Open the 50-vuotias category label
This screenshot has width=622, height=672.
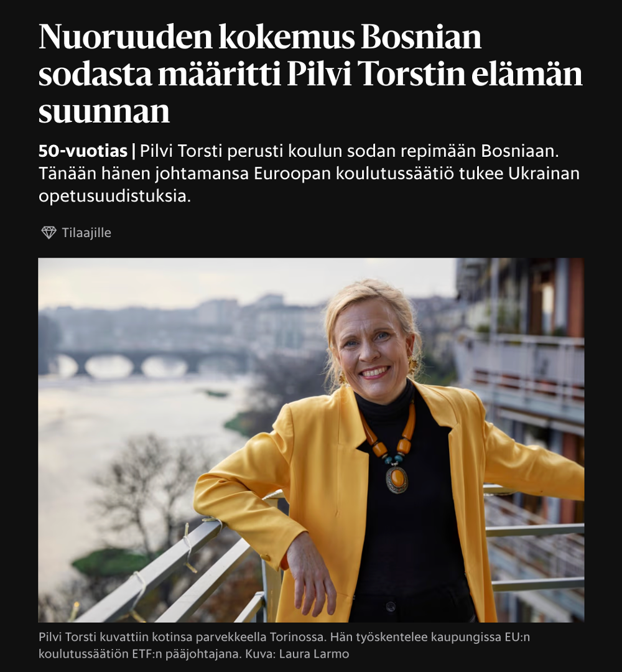click(x=83, y=151)
